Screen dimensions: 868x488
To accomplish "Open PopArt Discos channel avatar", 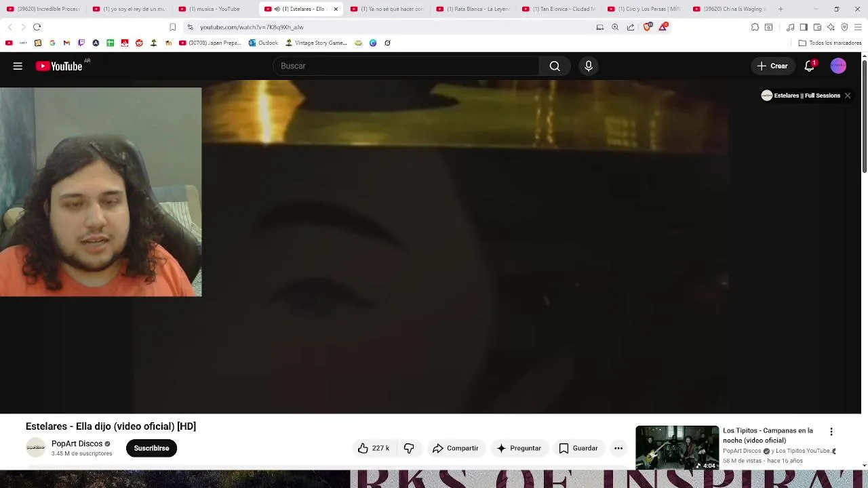I will [x=35, y=447].
